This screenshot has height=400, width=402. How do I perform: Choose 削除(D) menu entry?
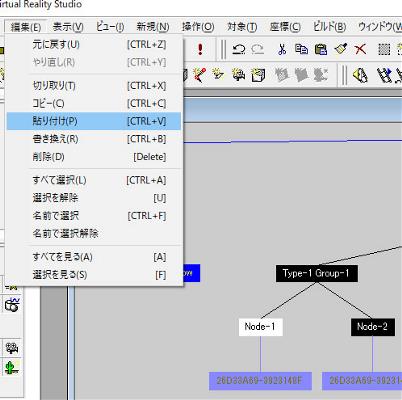tap(94, 157)
